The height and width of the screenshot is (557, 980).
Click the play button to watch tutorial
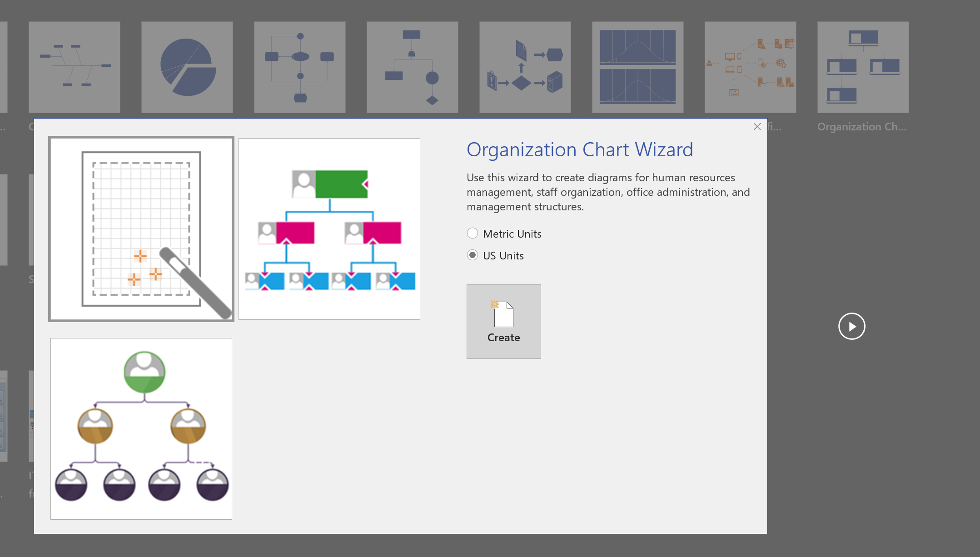(851, 326)
